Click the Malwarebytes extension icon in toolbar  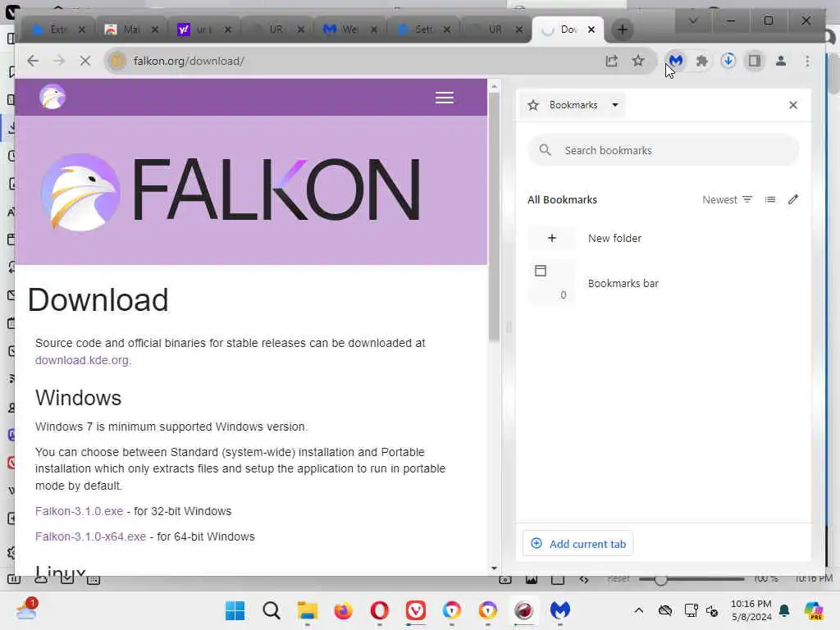click(676, 61)
